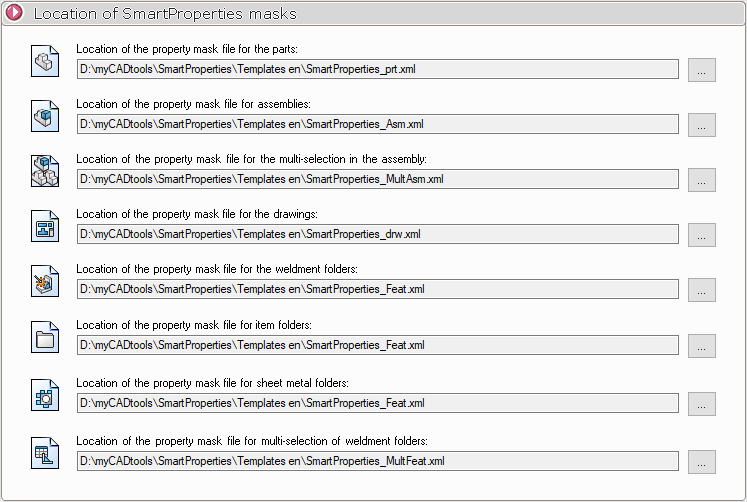This screenshot has width=747, height=502.
Task: Browse for the drawings mask file
Action: point(701,235)
